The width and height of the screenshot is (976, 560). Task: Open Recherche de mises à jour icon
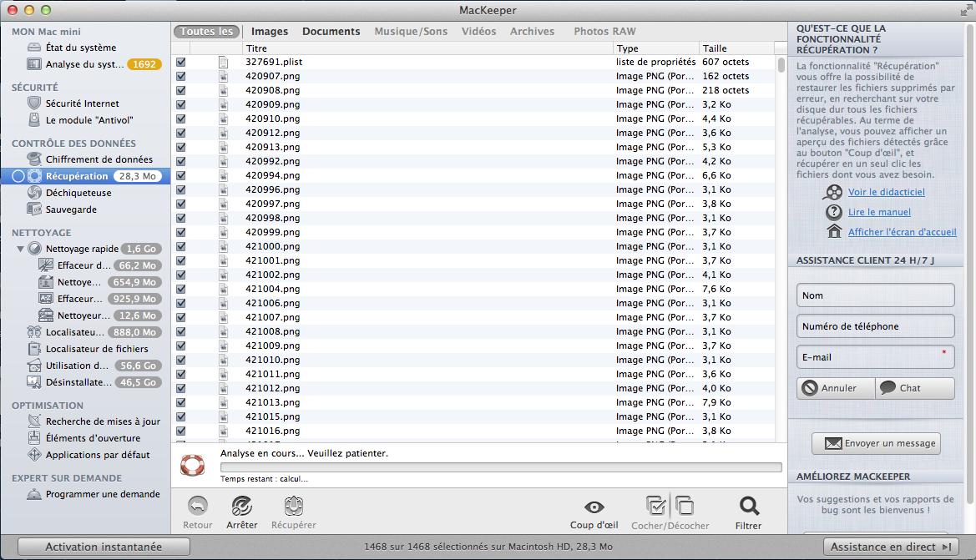coord(34,421)
